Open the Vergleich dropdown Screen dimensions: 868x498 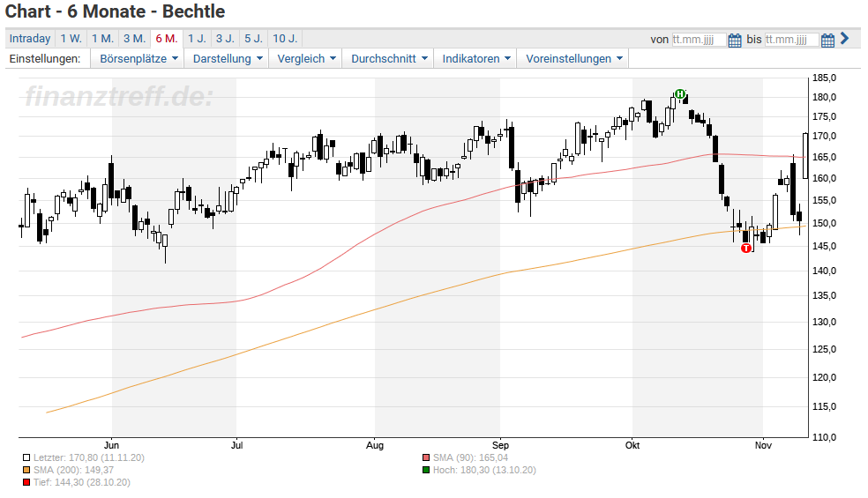pyautogui.click(x=306, y=59)
